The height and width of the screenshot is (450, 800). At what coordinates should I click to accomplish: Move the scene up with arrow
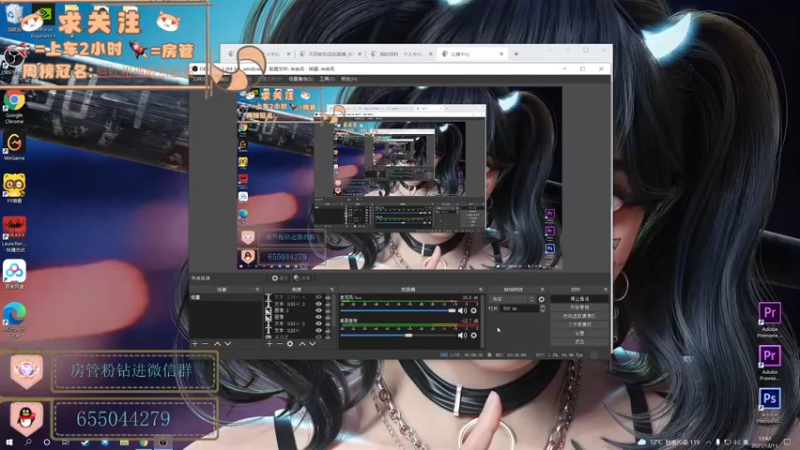point(217,344)
